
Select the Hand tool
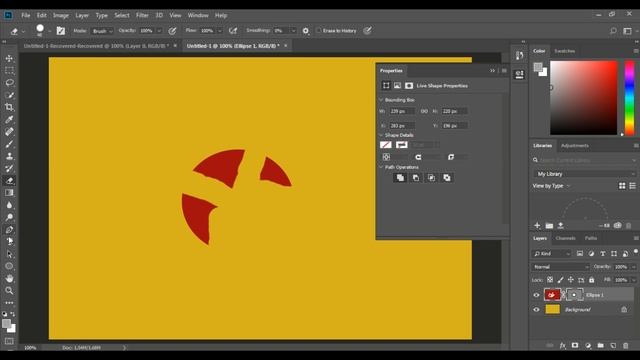coord(9,278)
